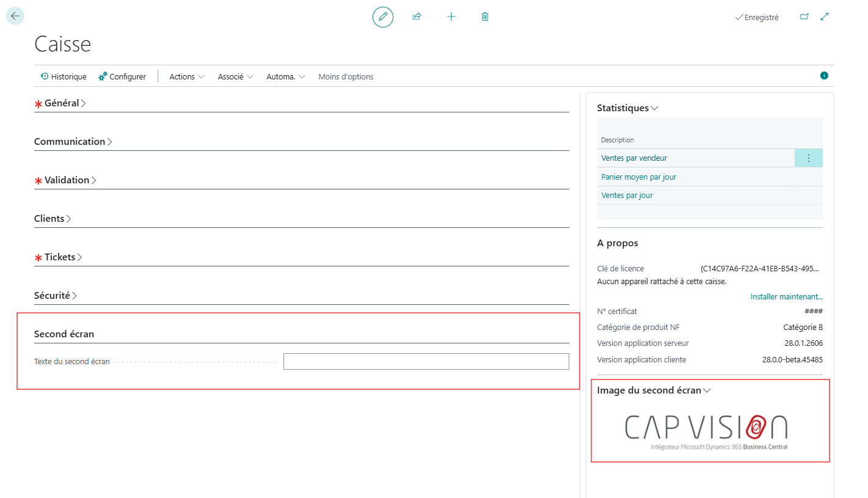Expand the Clients section
Viewport: 868px width, 498px height.
(53, 219)
